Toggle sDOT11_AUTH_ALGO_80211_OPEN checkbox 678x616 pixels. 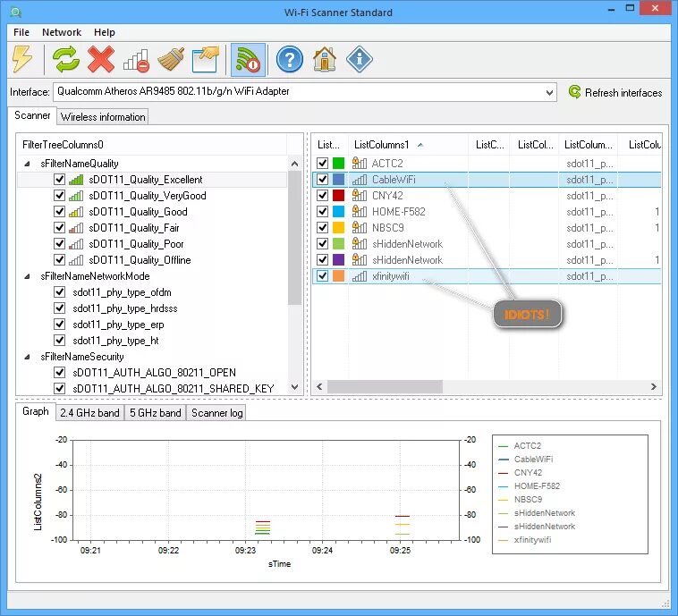pyautogui.click(x=59, y=372)
